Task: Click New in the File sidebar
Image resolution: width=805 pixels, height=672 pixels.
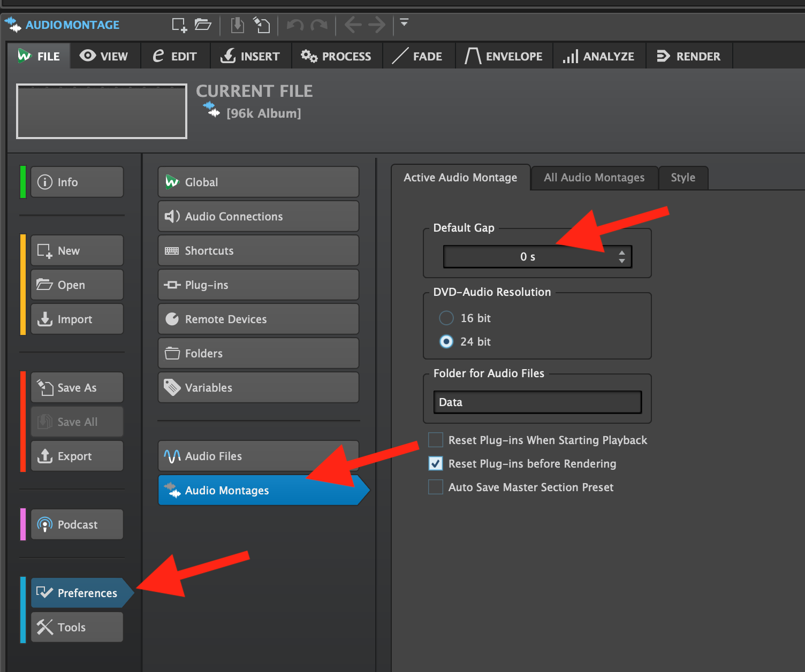Action: coord(77,250)
